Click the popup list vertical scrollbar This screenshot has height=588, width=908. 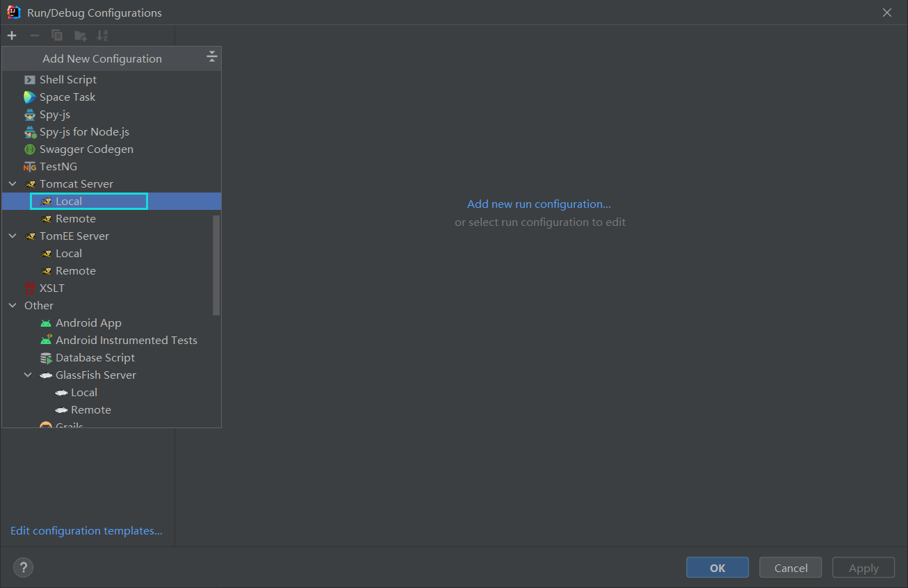[216, 266]
